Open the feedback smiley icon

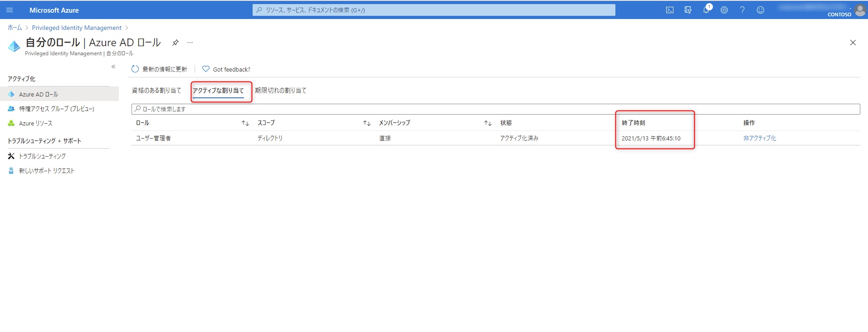click(761, 10)
